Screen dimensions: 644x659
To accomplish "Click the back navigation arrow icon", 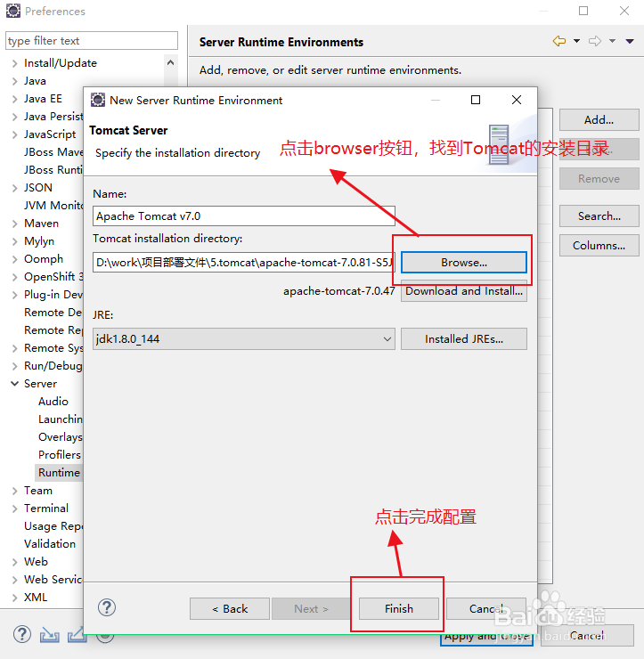I will 559,41.
